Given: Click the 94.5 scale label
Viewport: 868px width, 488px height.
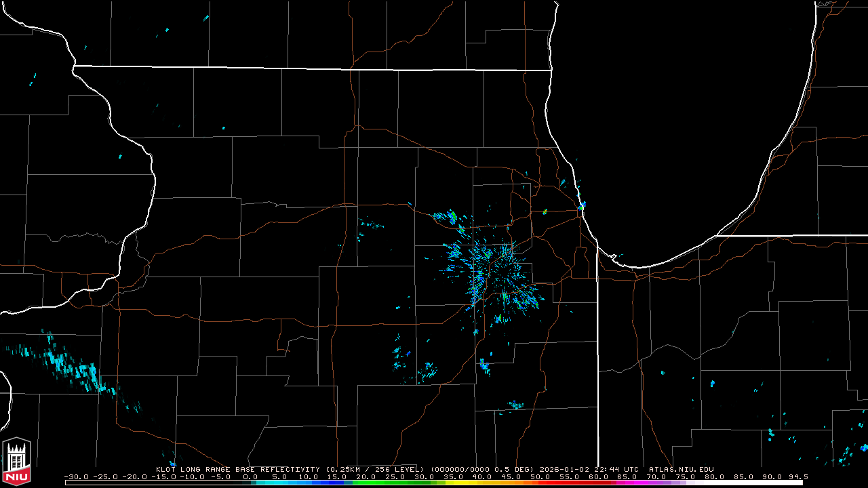Looking at the screenshot, I should point(797,476).
